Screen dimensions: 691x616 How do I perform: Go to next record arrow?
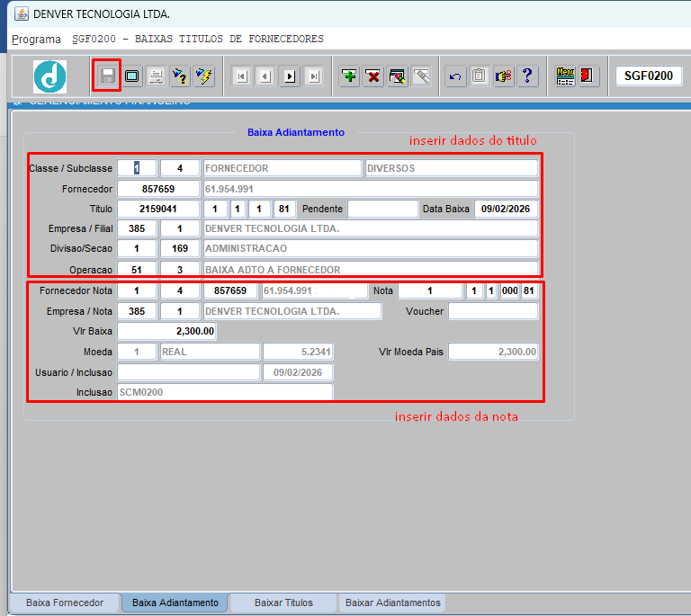click(290, 76)
